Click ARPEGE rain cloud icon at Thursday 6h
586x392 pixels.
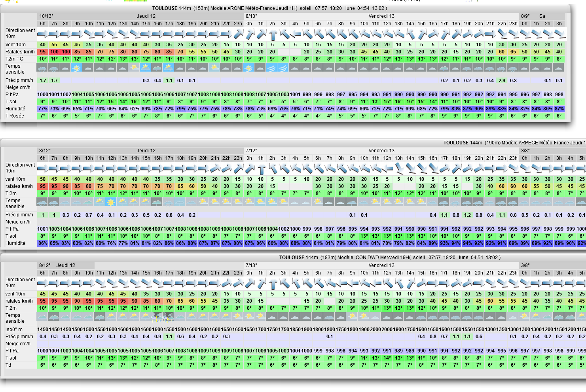pos(42,203)
